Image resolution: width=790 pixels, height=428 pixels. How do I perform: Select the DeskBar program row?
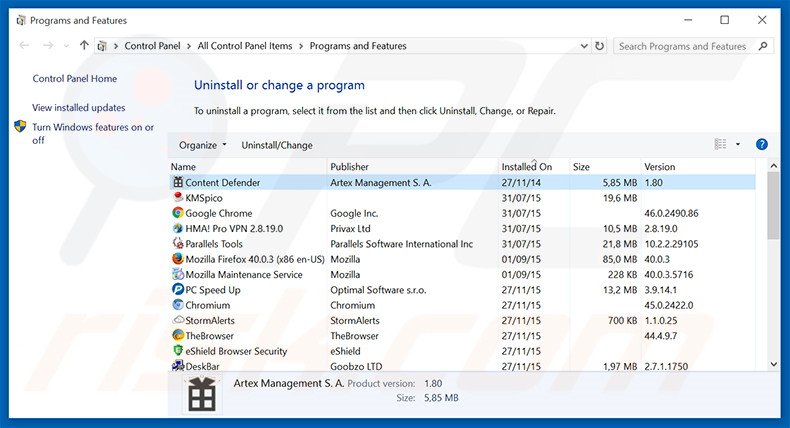point(462,366)
